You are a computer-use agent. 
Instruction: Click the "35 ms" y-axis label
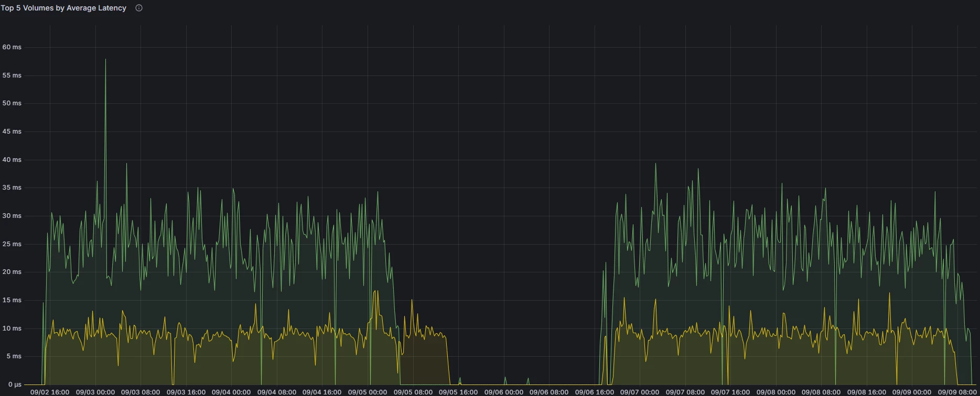[x=12, y=188]
